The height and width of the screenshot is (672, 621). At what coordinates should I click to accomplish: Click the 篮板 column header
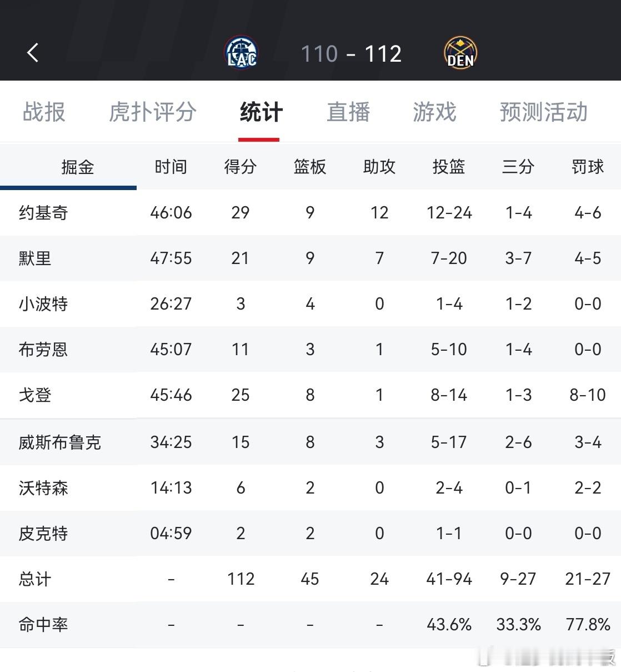(310, 167)
